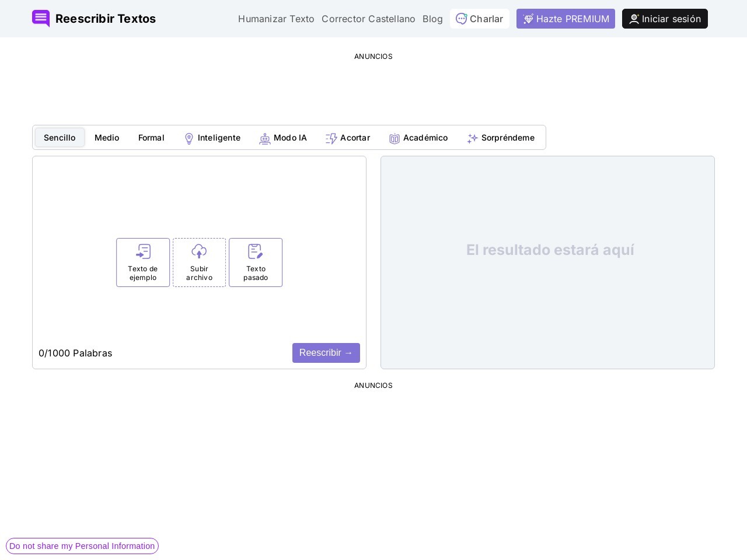Viewport: 747px width, 560px height.
Task: Click the Reescribir Textos logo icon
Action: coord(41,19)
